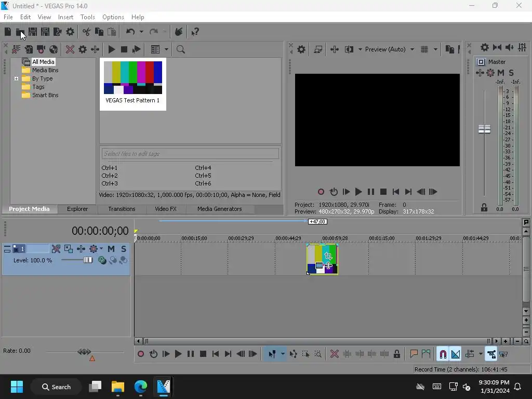This screenshot has width=532, height=399.
Task: Click the Save project icon
Action: 33,32
